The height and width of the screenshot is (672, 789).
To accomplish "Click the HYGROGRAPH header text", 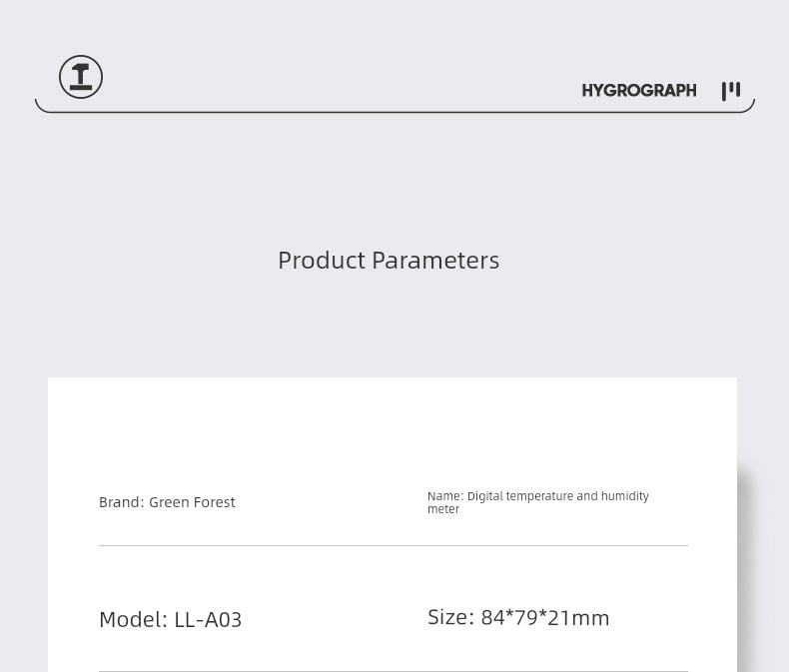I will coord(638,91).
